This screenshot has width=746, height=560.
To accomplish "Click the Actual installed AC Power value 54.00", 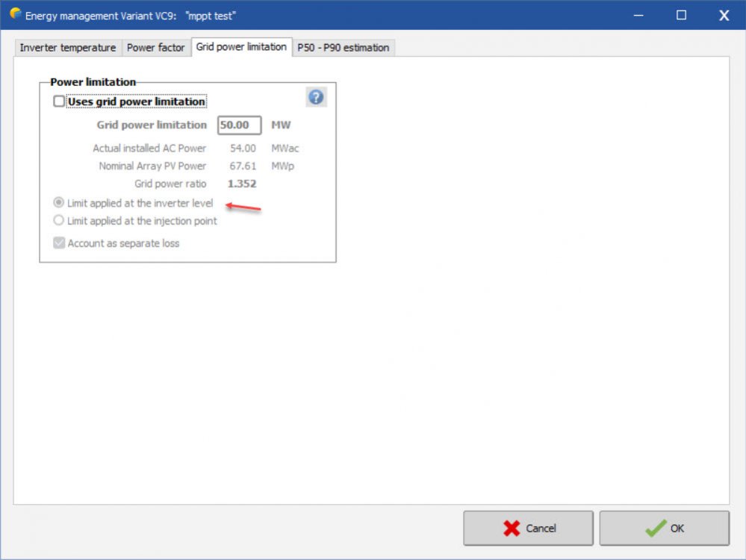I will tap(243, 149).
